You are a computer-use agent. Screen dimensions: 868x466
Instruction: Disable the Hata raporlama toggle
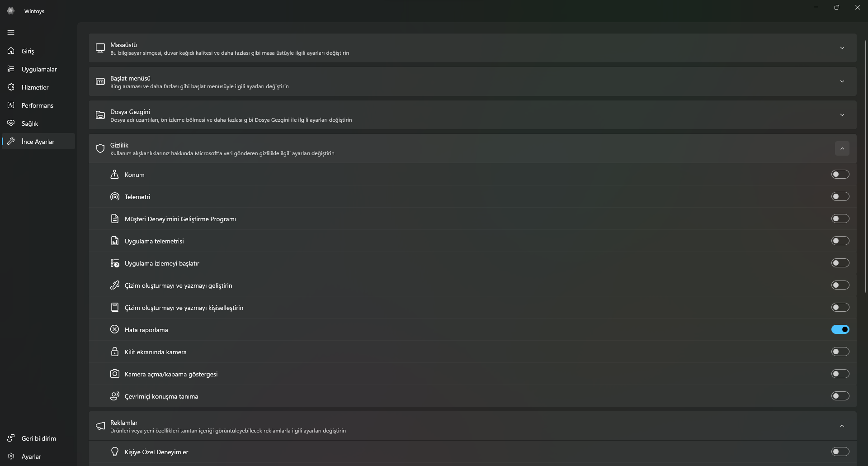(840, 330)
